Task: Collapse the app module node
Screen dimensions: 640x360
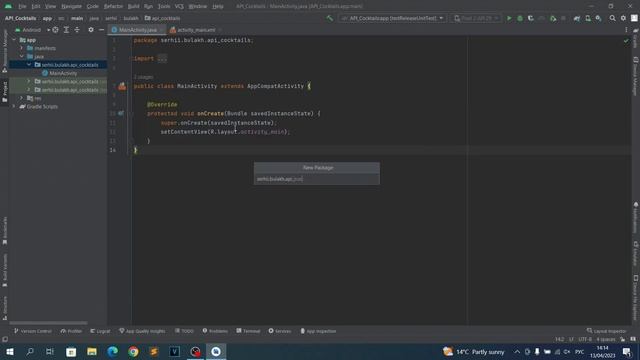Action: [x=14, y=40]
